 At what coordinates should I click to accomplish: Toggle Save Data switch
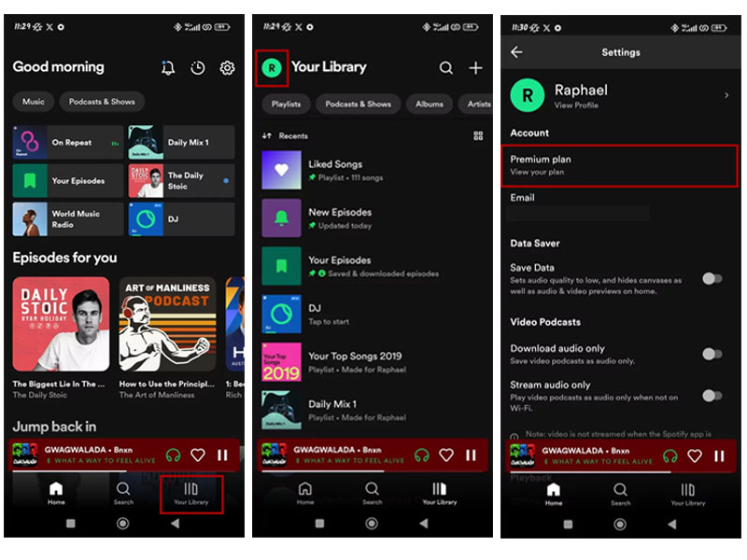pyautogui.click(x=712, y=278)
